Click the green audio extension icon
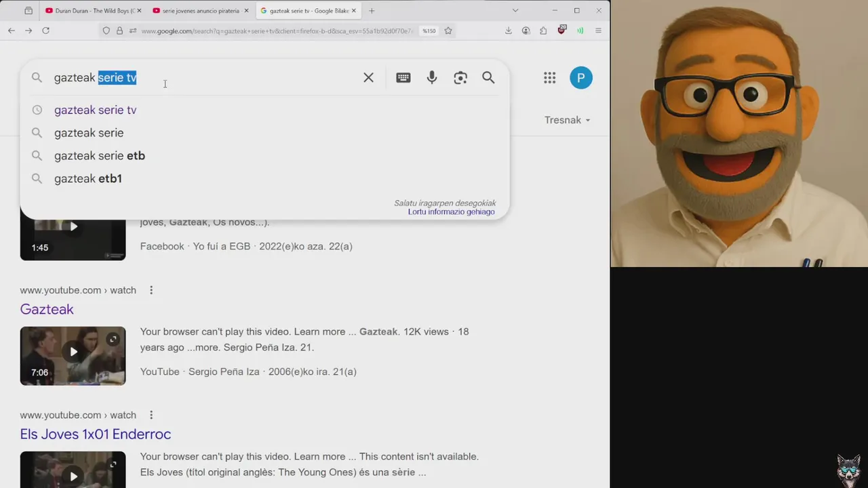Image resolution: width=868 pixels, height=488 pixels. [x=580, y=30]
